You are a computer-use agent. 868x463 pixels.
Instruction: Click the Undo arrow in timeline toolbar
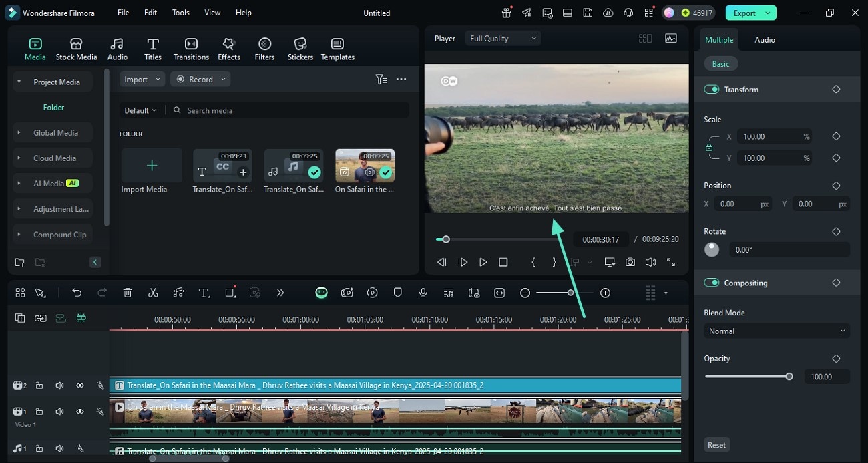[x=77, y=293]
